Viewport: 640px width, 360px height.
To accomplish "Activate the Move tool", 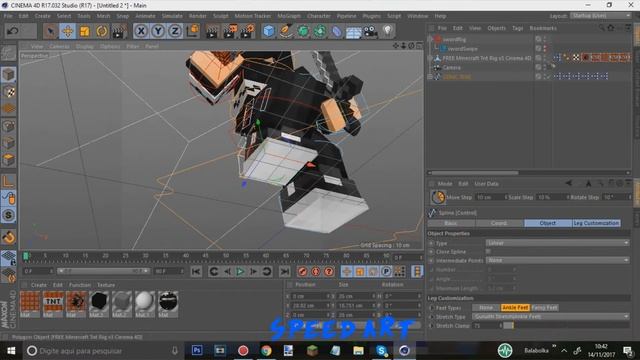I will click(67, 31).
